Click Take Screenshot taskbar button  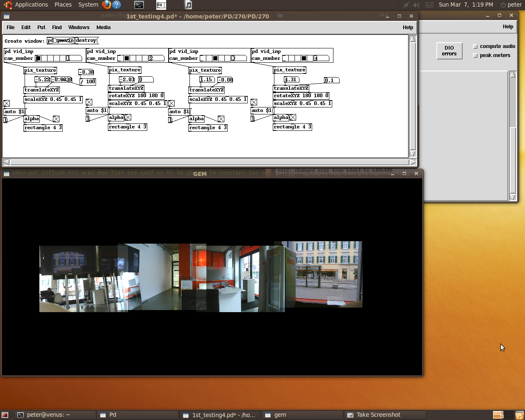click(x=385, y=415)
